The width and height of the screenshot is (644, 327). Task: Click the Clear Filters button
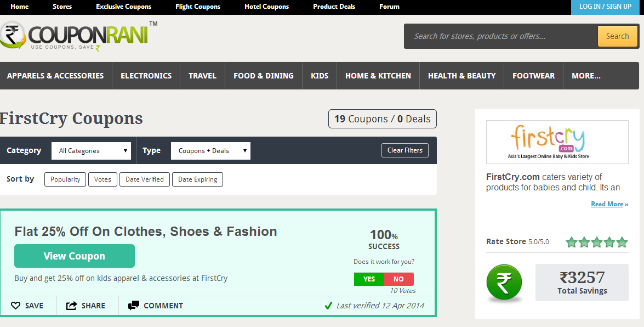click(405, 150)
